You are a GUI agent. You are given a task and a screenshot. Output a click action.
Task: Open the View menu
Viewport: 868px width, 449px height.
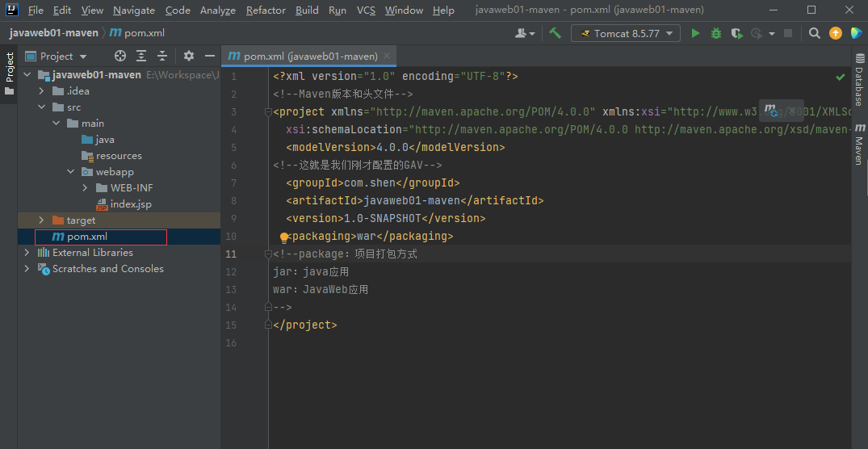pos(92,10)
